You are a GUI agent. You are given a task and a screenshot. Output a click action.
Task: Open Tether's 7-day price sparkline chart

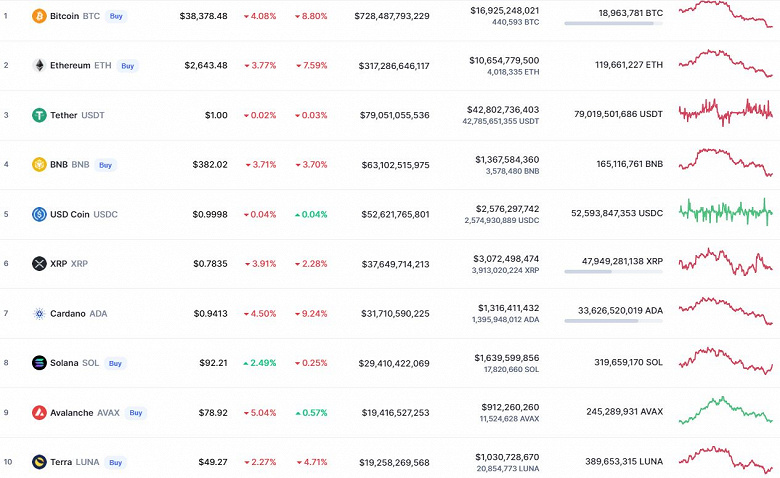click(x=725, y=112)
